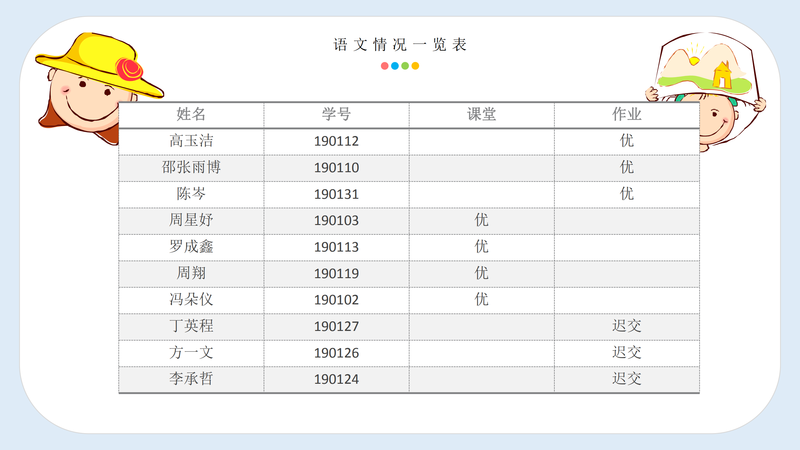Select the 作业 column header
This screenshot has height=450, width=800.
(627, 114)
